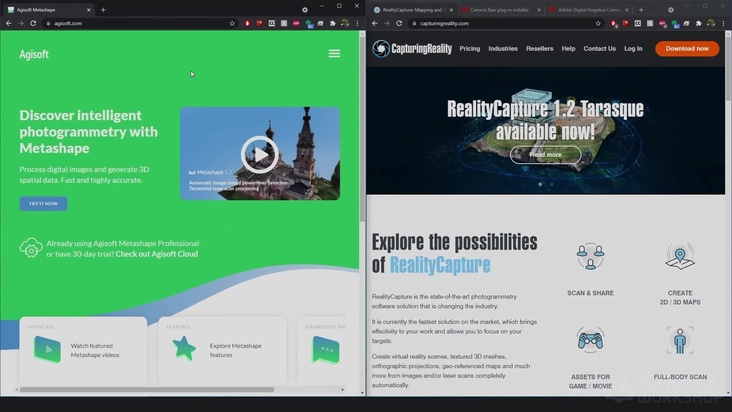Viewport: 732px width, 412px height.
Task: Click the Agisoft page horizontal scrollbar
Action: tap(175, 390)
